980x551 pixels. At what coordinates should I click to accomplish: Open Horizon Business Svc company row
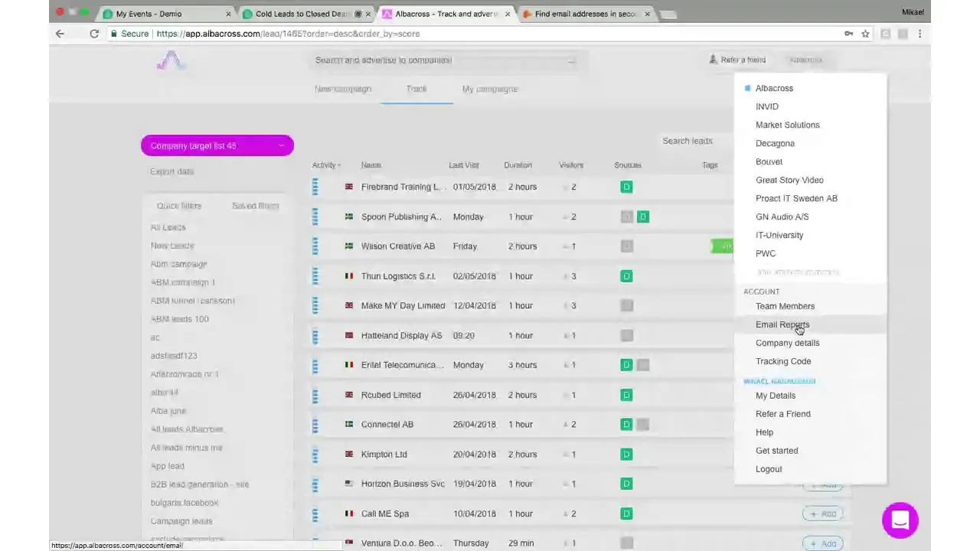403,484
